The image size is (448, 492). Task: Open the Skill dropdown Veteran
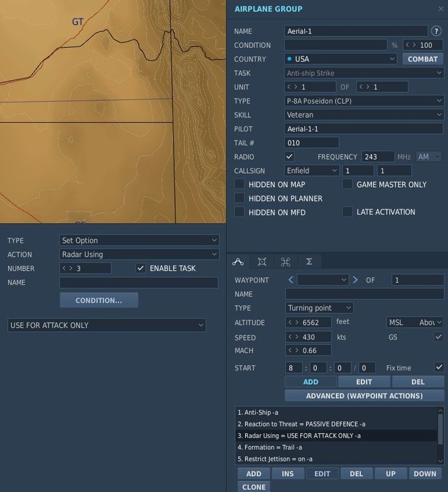click(364, 115)
